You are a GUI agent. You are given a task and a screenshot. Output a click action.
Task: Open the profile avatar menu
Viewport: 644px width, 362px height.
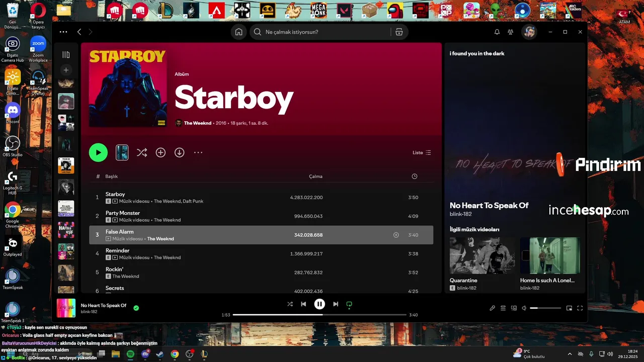point(529,32)
